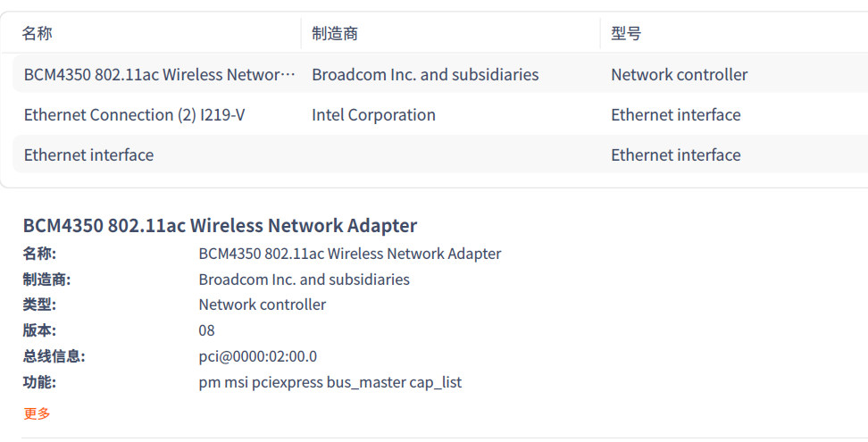This screenshot has height=442, width=868.
Task: Click the bold BCM4350 details heading
Action: pos(220,226)
